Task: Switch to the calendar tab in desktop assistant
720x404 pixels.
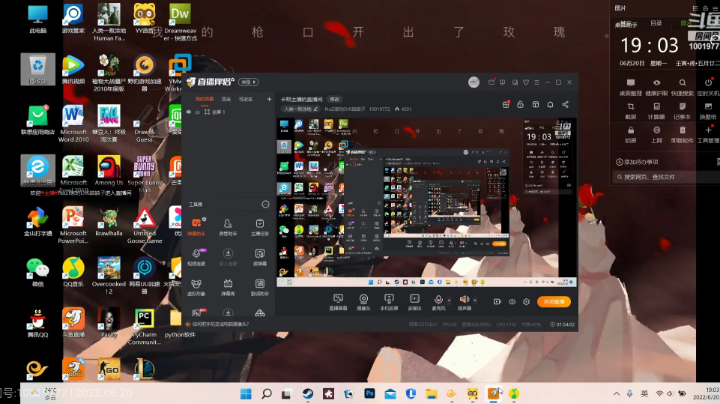Action: [656, 23]
